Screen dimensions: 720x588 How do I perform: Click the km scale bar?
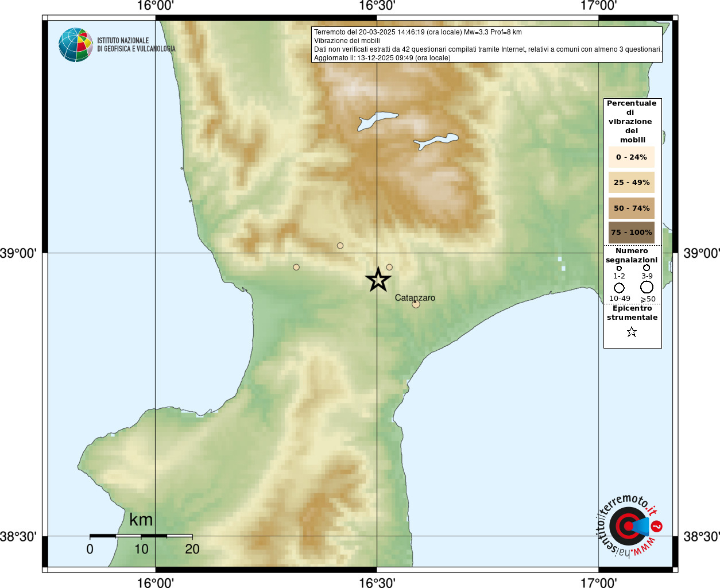point(141,536)
